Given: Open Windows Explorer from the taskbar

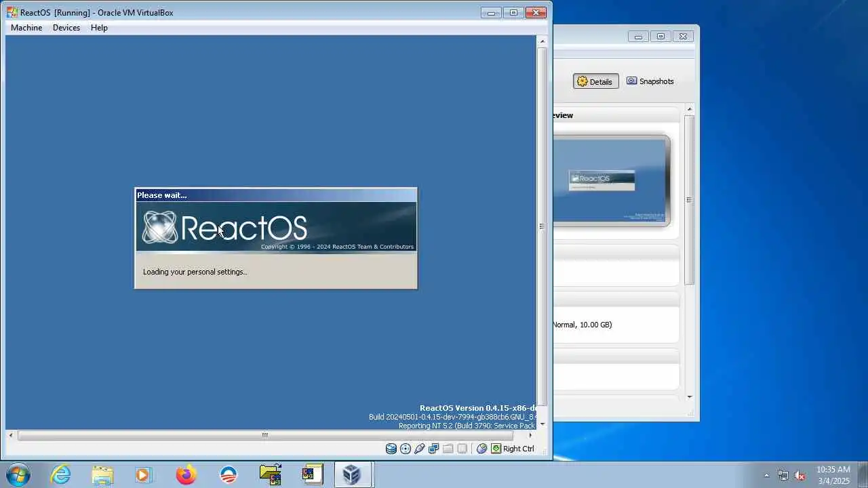Looking at the screenshot, I should (102, 474).
